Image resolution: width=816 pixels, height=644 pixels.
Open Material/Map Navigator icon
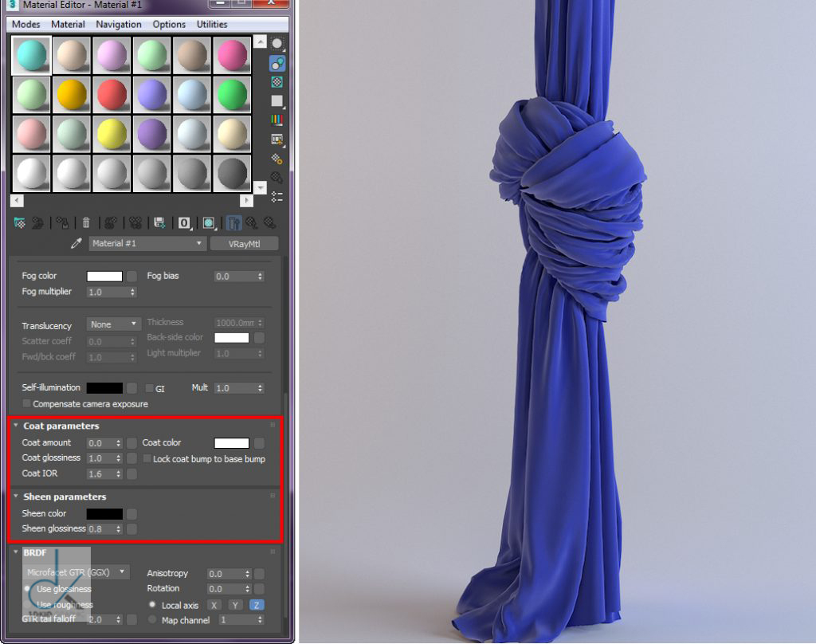pos(277,197)
